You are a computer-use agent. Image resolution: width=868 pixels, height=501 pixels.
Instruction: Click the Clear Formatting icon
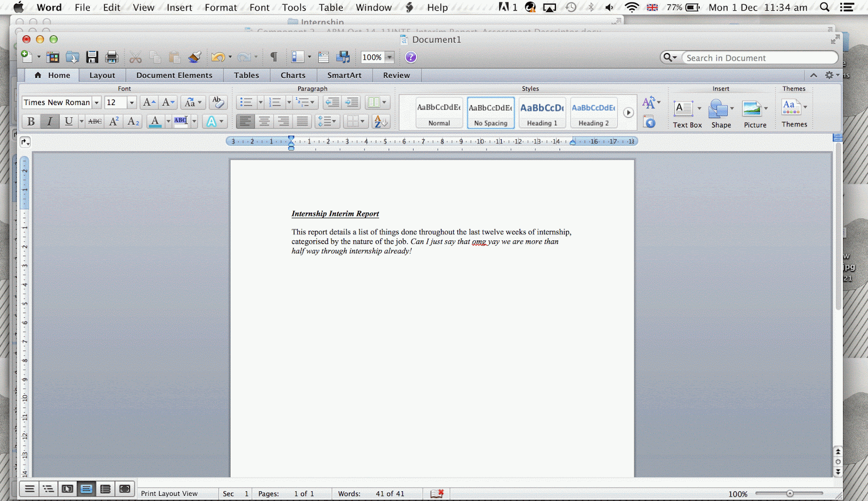tap(217, 103)
